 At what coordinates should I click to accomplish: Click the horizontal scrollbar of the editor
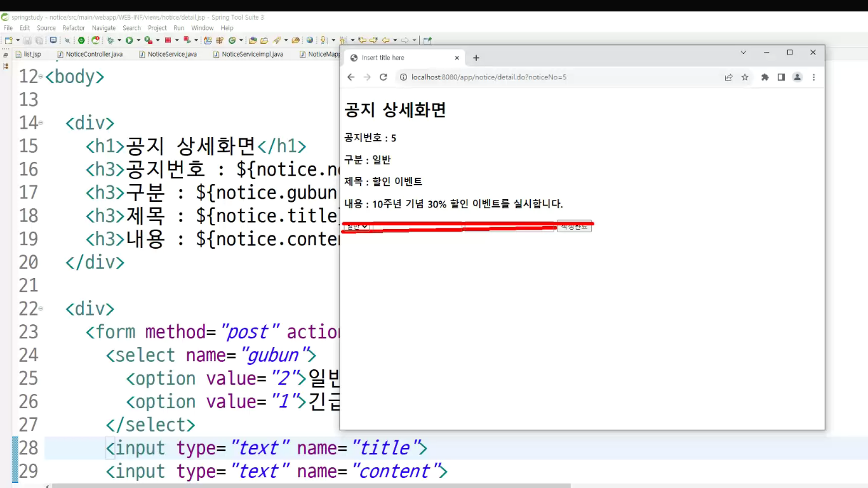coord(311,485)
